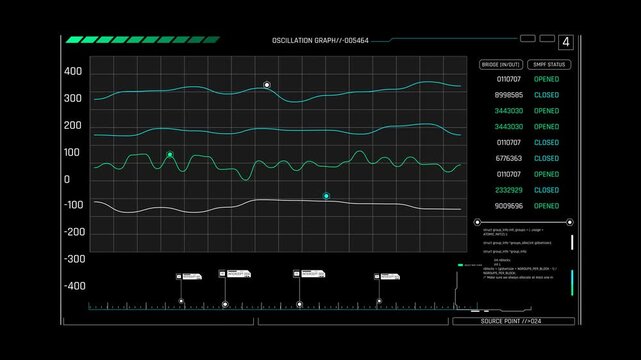Screen dimensions: 641x360
Task: Click the left handle of the range slider
Action: (477, 222)
